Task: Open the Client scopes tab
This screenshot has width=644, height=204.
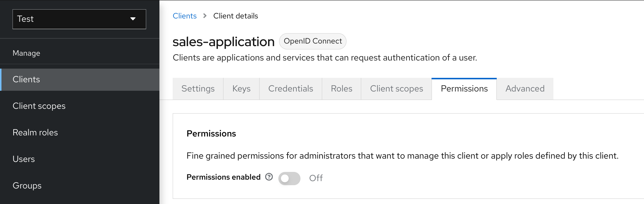Action: (396, 89)
